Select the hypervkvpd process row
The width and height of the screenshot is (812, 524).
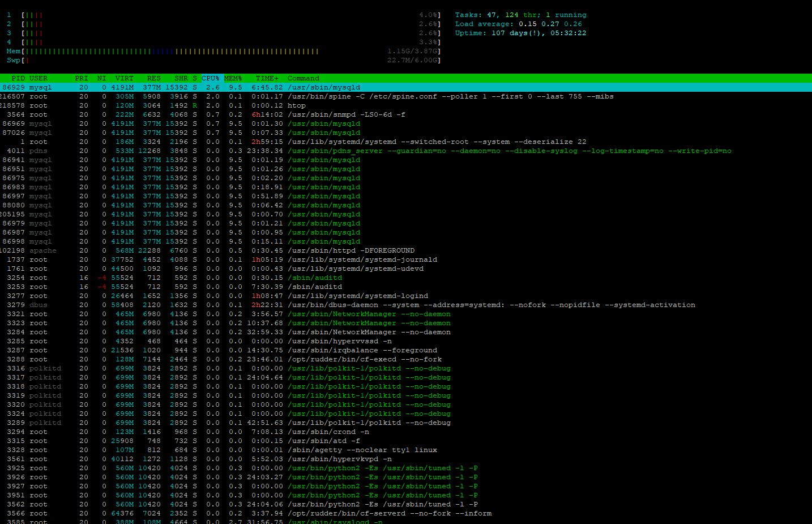(x=406, y=459)
